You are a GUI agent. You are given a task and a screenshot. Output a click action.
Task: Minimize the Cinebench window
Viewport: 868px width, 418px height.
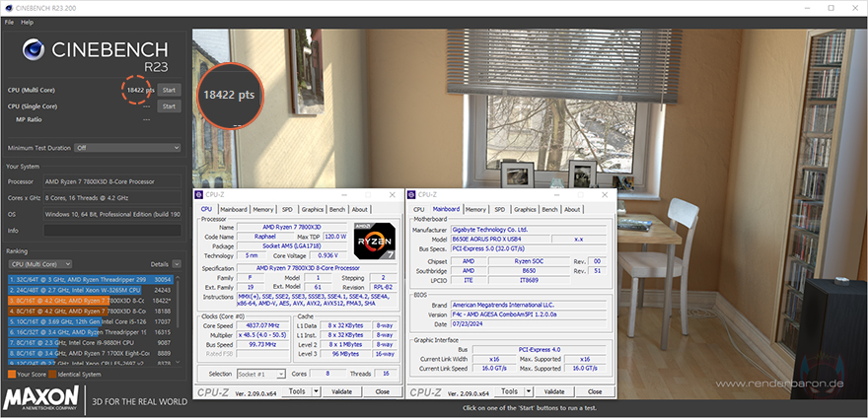click(807, 8)
